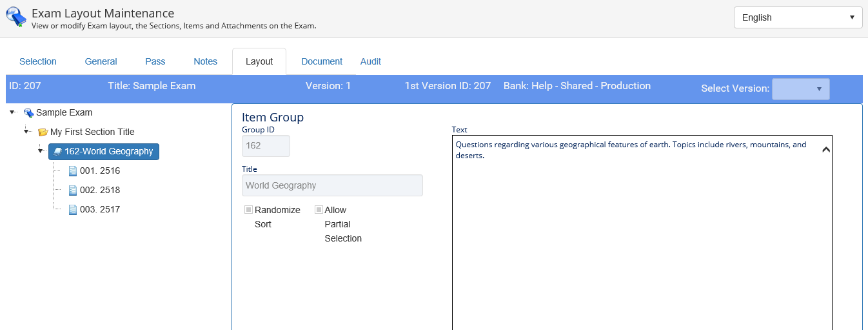Open the Select Version dropdown
868x330 pixels.
point(800,89)
